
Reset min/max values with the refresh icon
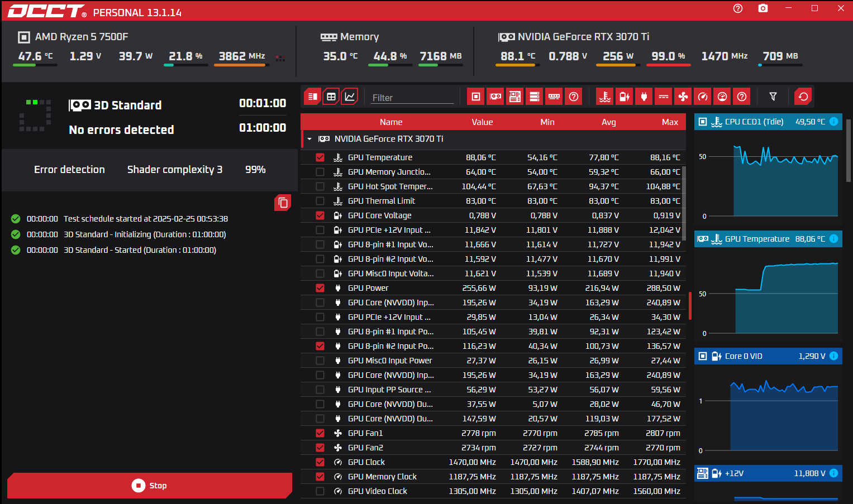tap(803, 97)
